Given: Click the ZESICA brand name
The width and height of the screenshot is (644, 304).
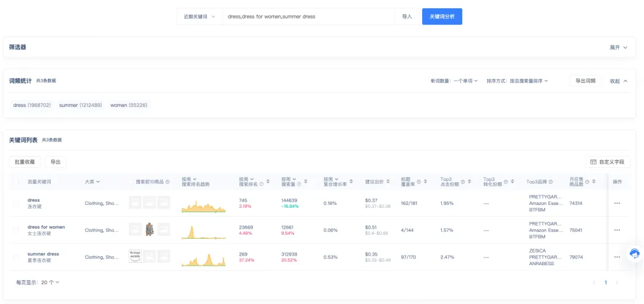Looking at the screenshot, I should (x=538, y=250).
